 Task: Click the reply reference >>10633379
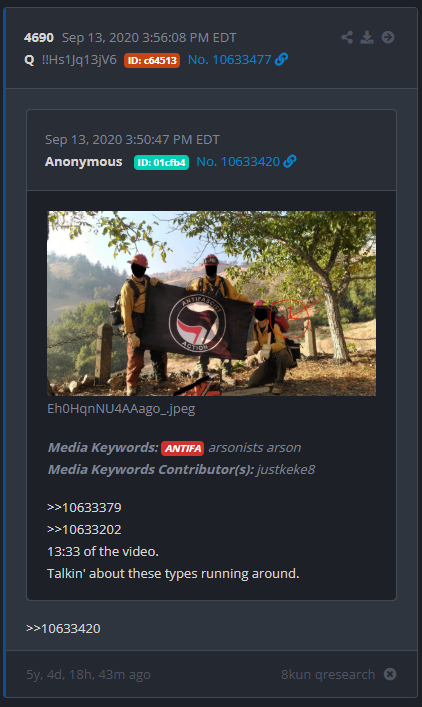coord(84,507)
